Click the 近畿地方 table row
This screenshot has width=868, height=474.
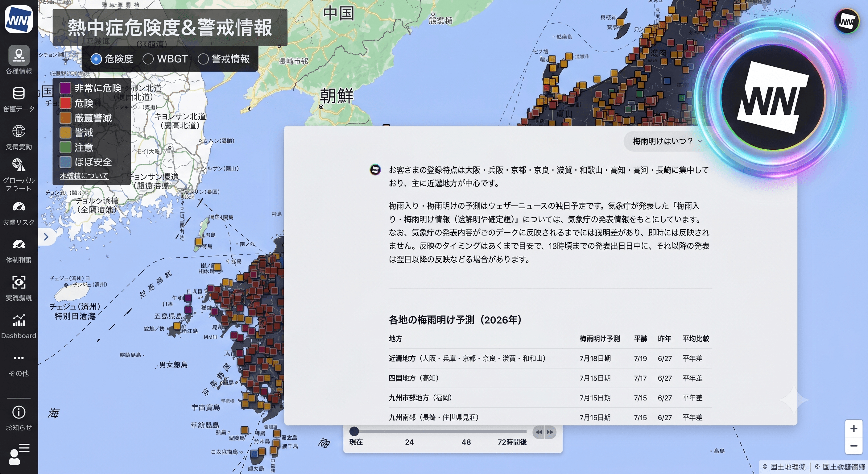(x=550, y=358)
